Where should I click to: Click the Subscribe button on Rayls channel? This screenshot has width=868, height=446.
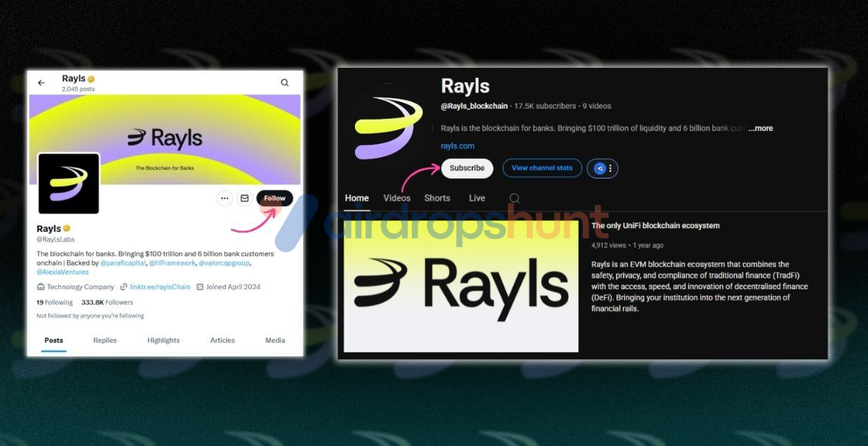point(466,168)
